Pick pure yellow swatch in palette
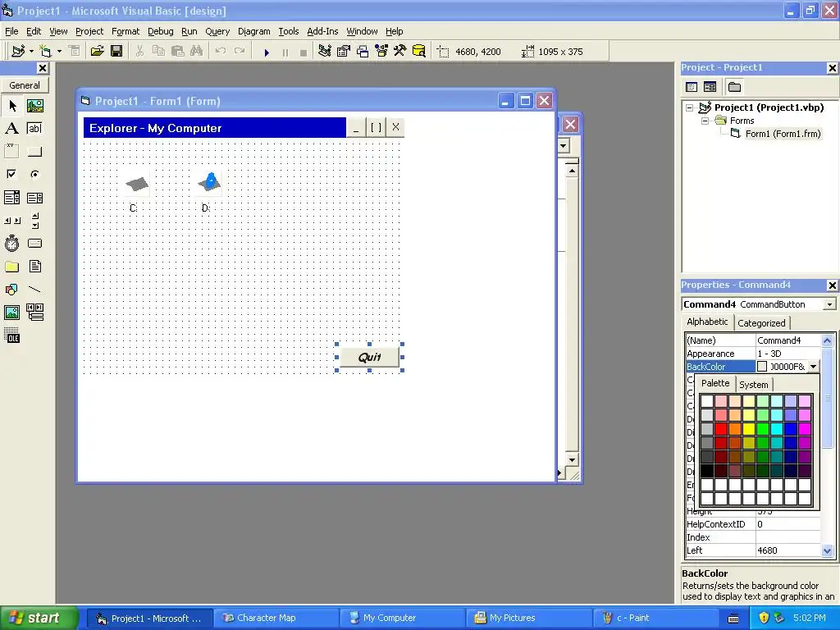Screen dimensions: 840x630 pyautogui.click(x=749, y=428)
